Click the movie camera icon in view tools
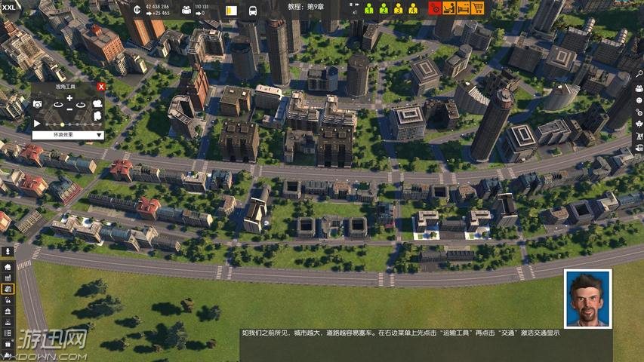Screen dimensions: 644x362 [97, 103]
